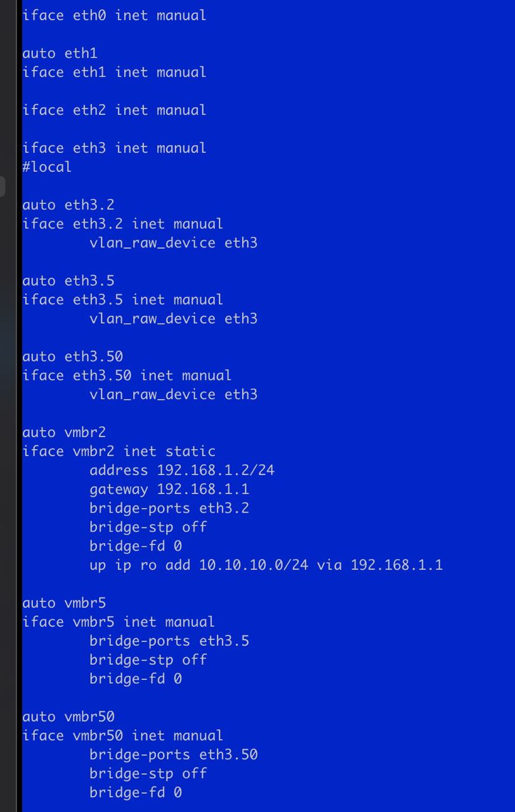Place cursor on 'auto eth3.2' line
Viewport: 515px width, 812px height.
pos(68,205)
